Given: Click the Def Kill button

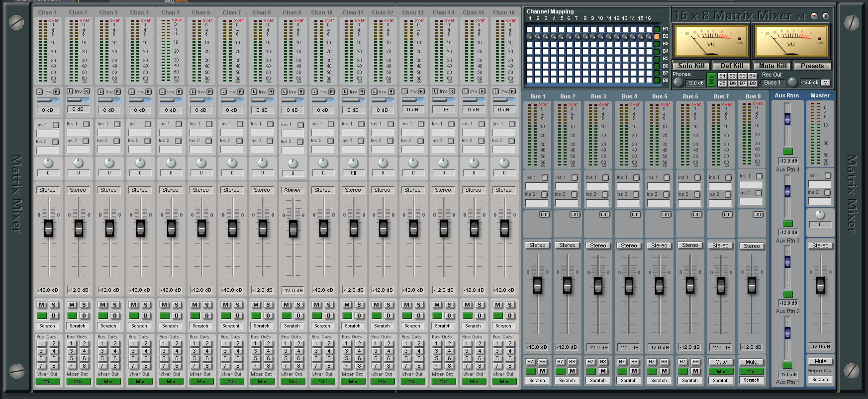Looking at the screenshot, I should tap(732, 66).
